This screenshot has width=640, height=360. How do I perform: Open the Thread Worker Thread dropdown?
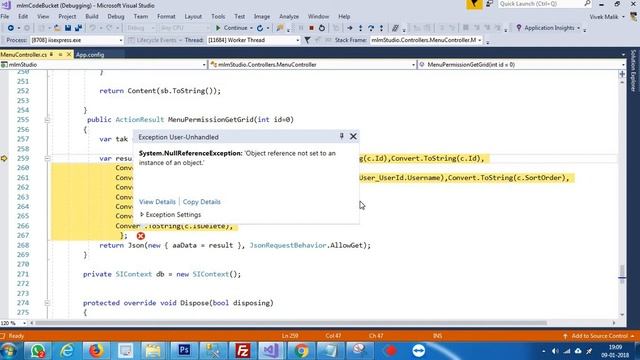(x=298, y=40)
